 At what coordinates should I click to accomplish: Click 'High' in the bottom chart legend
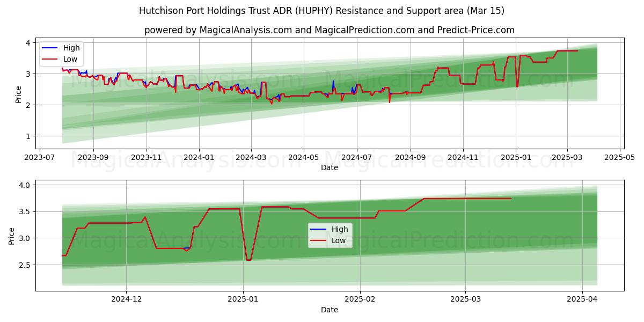click(340, 229)
